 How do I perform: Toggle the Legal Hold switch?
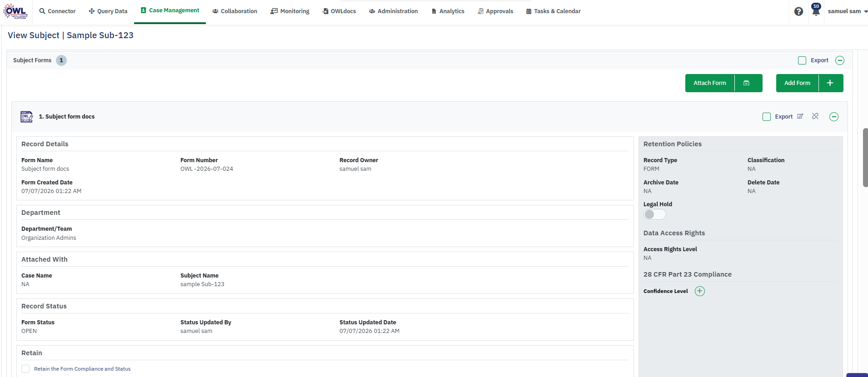[x=655, y=214]
